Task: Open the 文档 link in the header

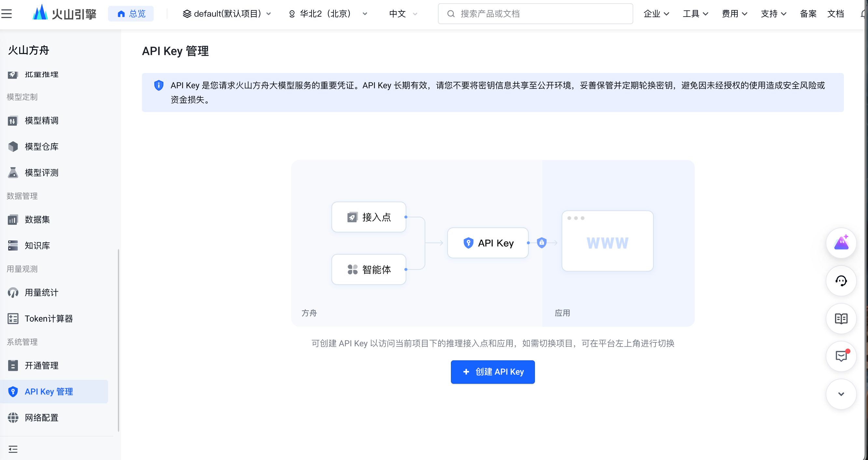Action: click(835, 13)
